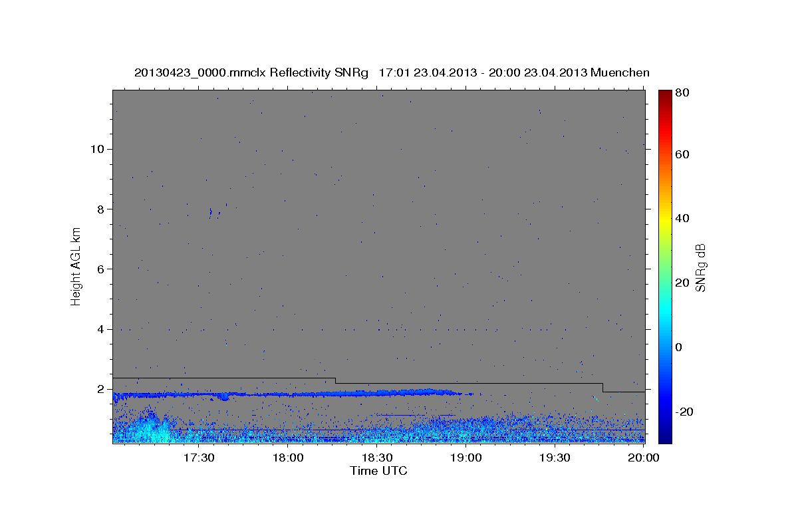This screenshot has width=798, height=532.
Task: Click the colorbar value 40
Action: click(x=684, y=218)
